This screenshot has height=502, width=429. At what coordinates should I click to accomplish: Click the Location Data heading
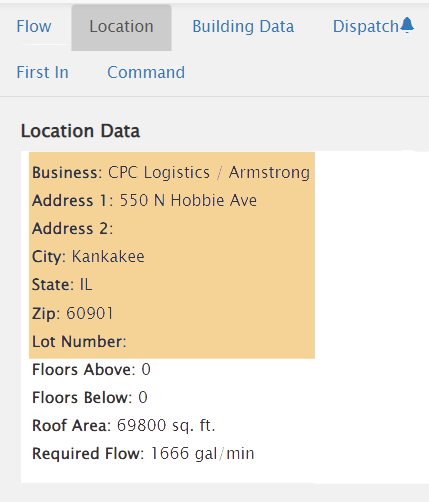(80, 131)
